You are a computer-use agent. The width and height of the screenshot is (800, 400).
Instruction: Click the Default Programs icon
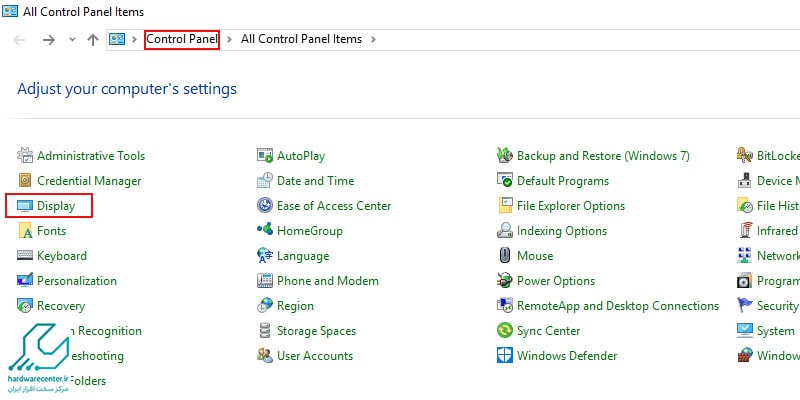click(505, 180)
